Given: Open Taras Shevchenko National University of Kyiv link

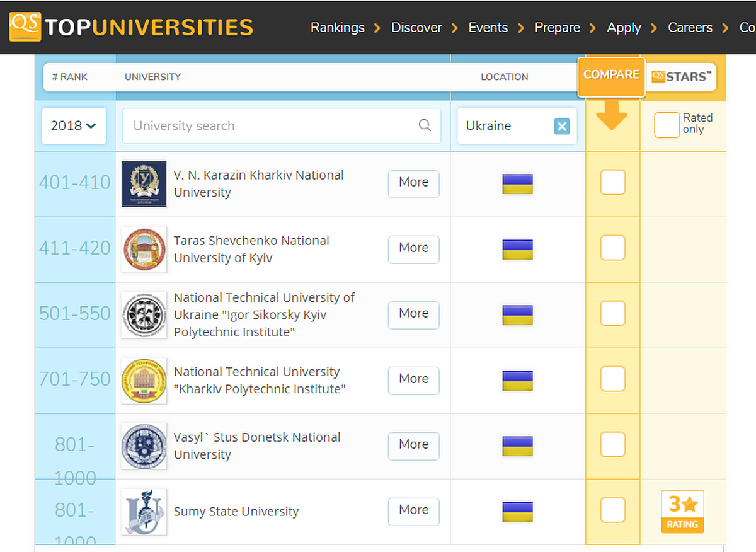Looking at the screenshot, I should tap(252, 249).
